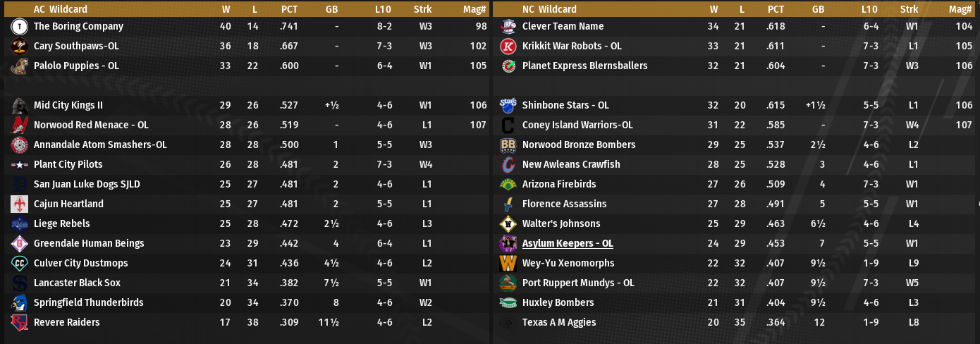Click the Shinbone Stars team logo

508,106
